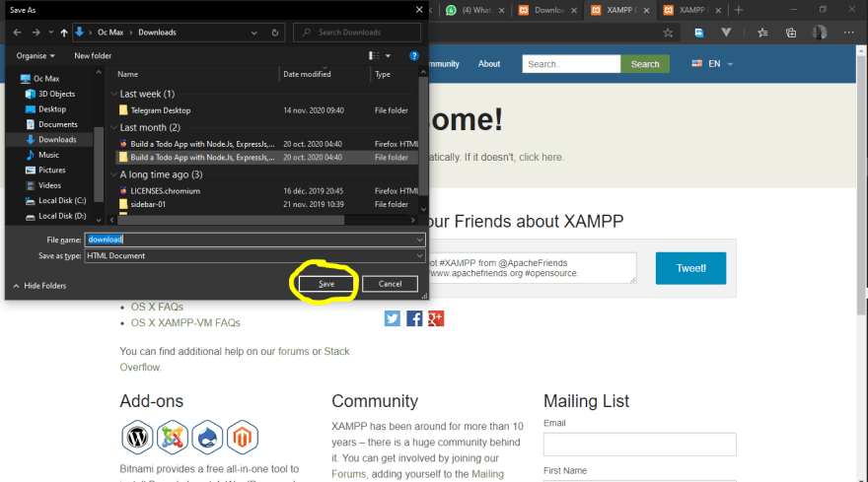Open the favorites list icon
The height and width of the screenshot is (482, 868).
click(762, 33)
